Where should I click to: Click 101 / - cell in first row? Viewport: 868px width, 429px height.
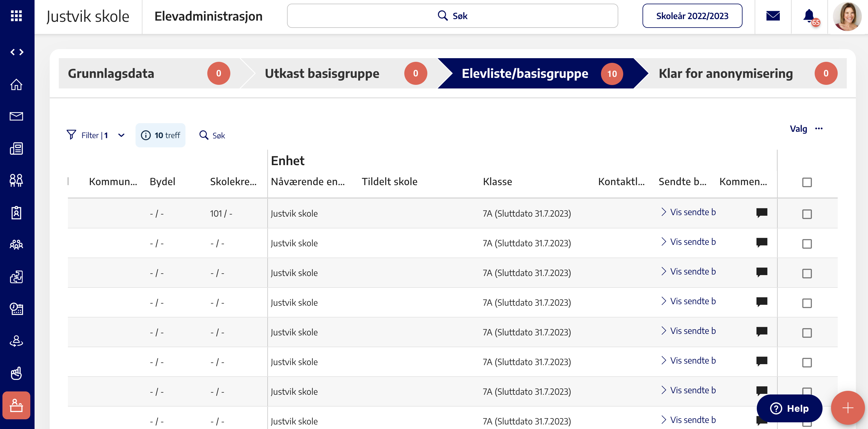point(221,214)
